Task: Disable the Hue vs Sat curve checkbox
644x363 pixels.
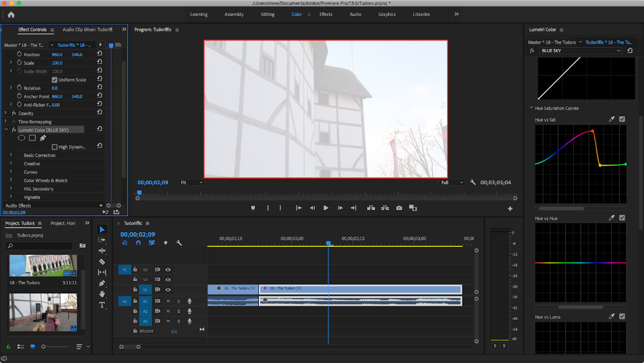Action: [622, 119]
